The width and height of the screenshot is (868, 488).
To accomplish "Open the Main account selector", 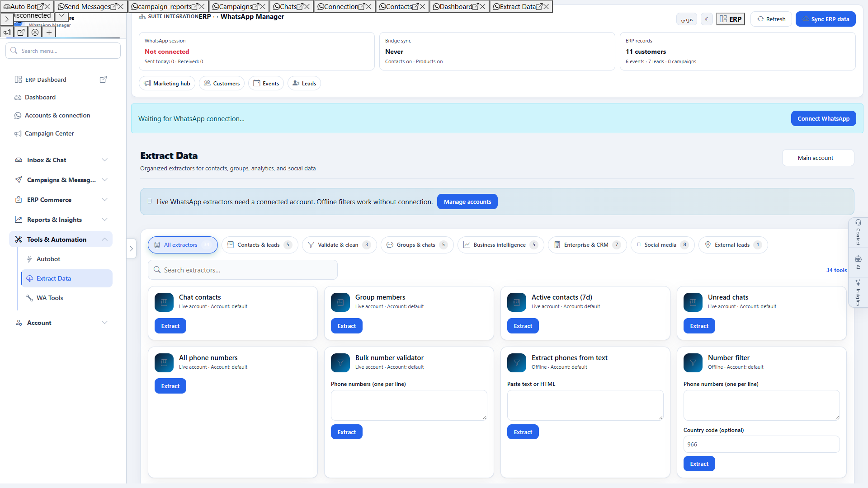I will click(x=818, y=158).
